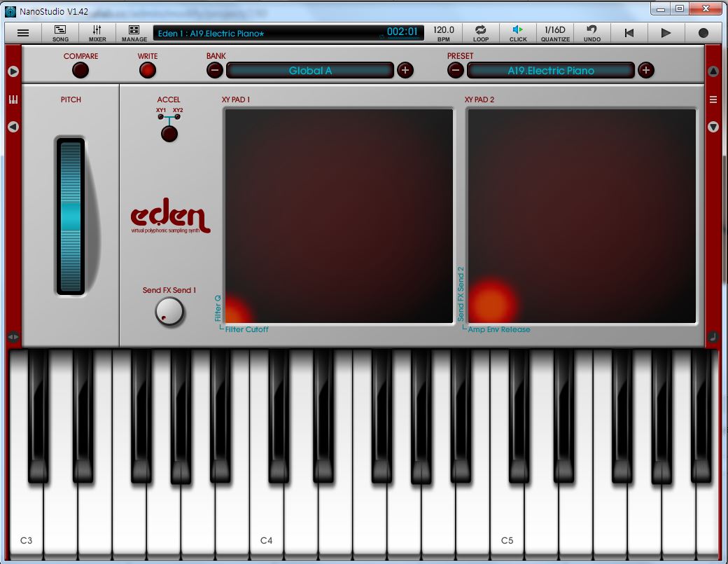
Task: Click the Send FX Send 2 axis label
Action: [461, 294]
